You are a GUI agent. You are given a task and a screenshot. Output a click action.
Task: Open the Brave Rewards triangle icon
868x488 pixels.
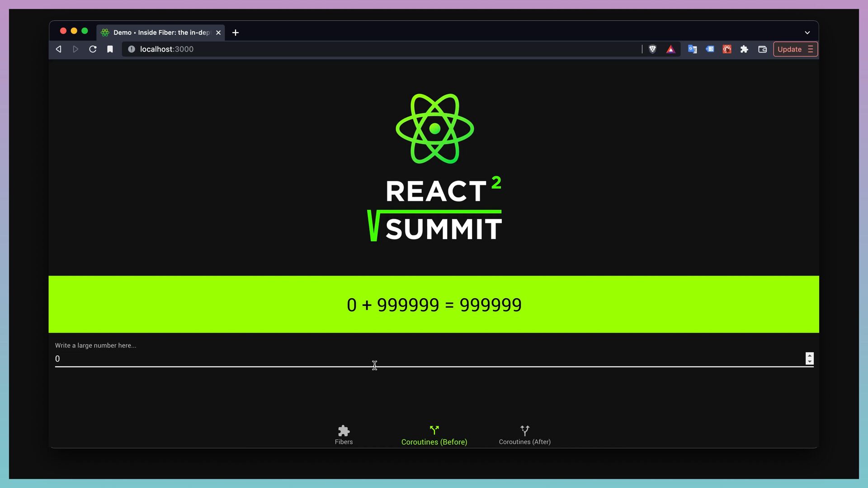(x=670, y=49)
